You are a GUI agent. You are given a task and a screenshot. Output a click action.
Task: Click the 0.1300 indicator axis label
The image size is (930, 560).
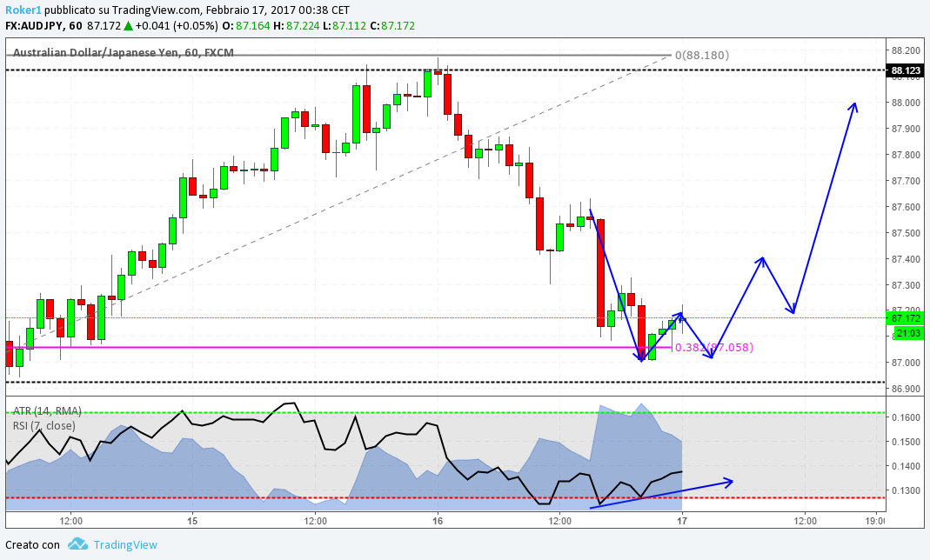(906, 490)
